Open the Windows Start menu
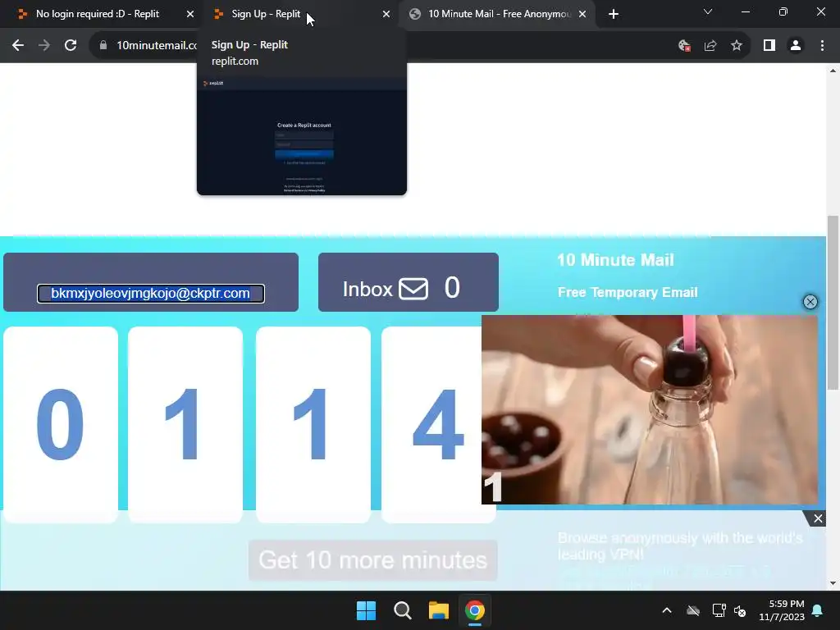Screen dimensions: 840x630 coord(367,610)
